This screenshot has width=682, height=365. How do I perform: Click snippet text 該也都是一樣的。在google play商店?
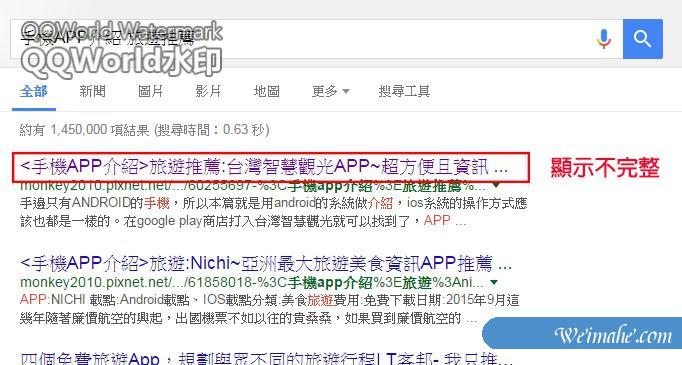click(x=136, y=221)
